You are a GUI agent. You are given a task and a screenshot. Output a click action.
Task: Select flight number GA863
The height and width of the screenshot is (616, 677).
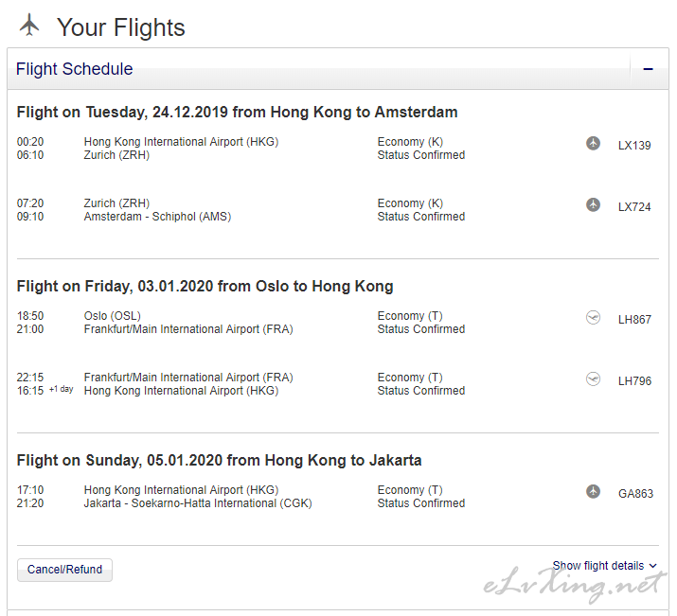635,494
